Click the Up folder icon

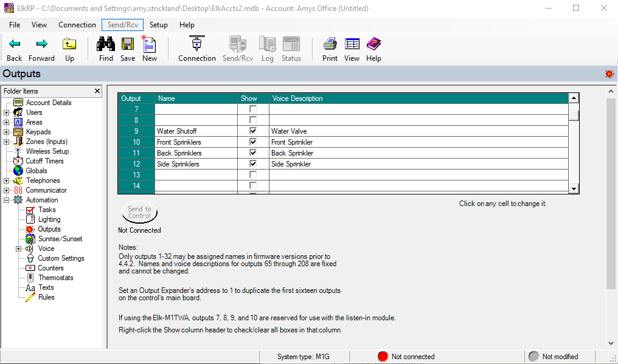(70, 45)
